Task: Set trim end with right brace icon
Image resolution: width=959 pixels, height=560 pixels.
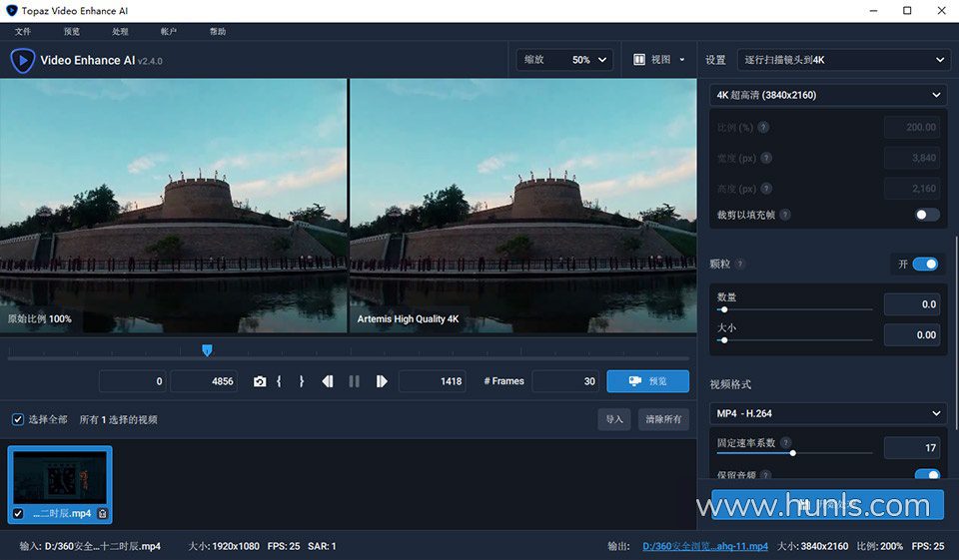Action: (x=301, y=381)
